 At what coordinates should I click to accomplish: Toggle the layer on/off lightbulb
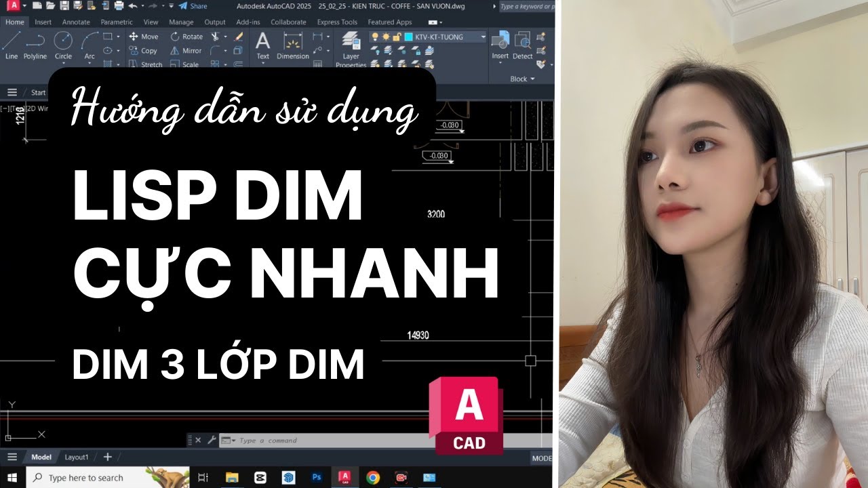[x=375, y=37]
